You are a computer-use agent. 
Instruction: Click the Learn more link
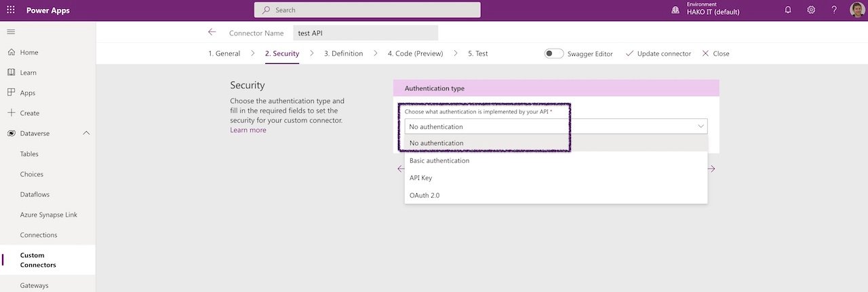pyautogui.click(x=248, y=130)
